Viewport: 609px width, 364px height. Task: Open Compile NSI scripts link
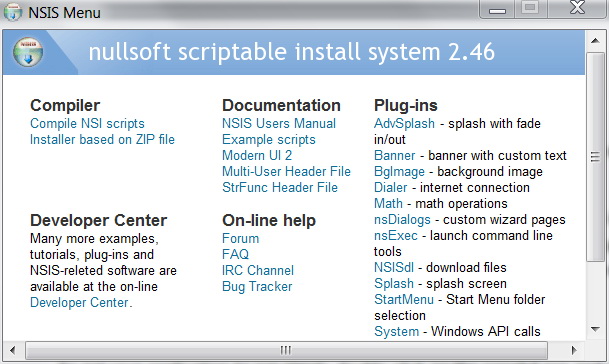pos(87,124)
